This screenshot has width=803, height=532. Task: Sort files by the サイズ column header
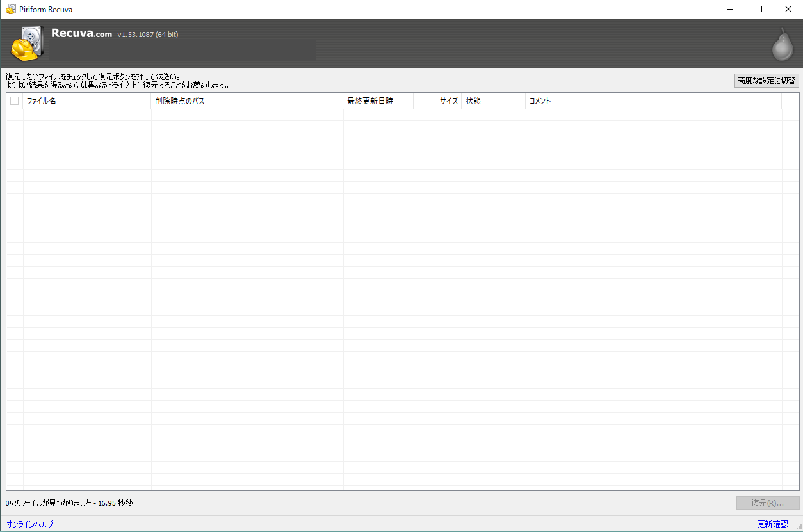pos(438,101)
